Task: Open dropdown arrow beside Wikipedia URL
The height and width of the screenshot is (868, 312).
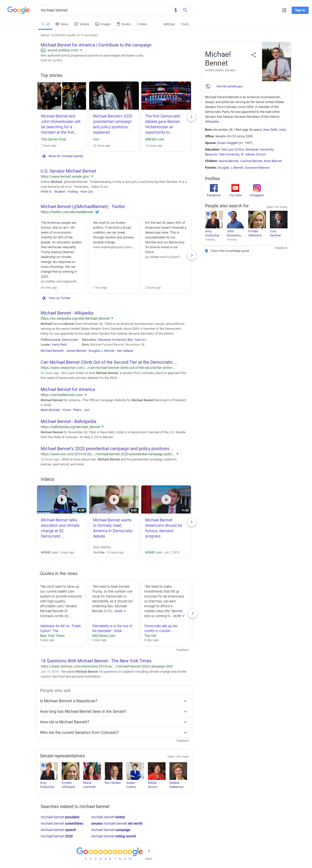Action: 112,318
